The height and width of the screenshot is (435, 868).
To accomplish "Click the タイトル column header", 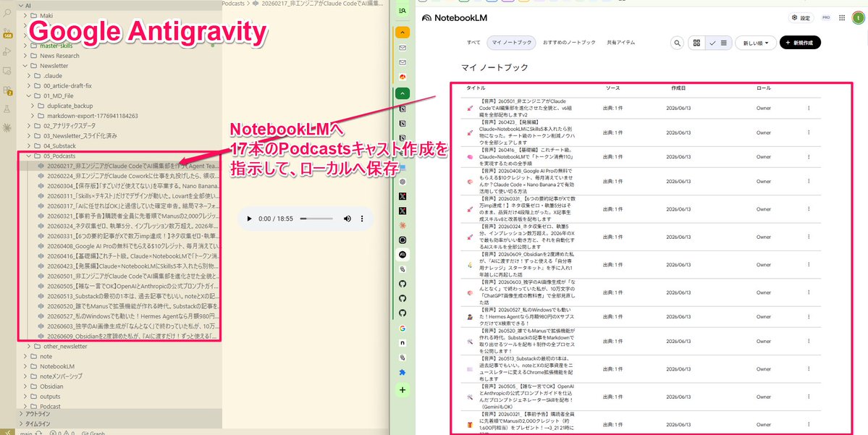I will click(476, 88).
